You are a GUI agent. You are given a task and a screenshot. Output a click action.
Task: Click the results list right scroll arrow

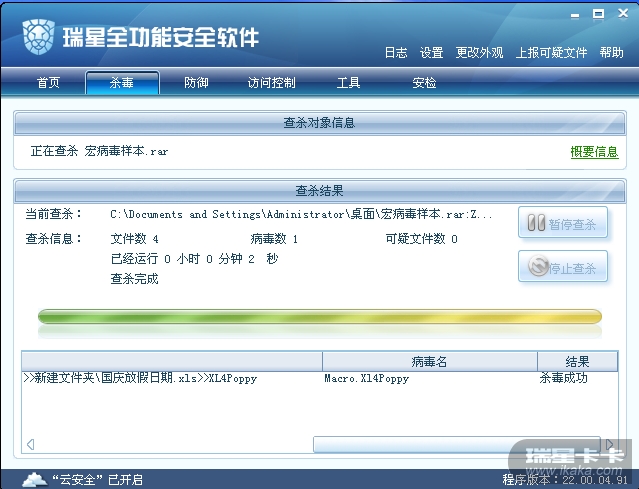[x=610, y=444]
